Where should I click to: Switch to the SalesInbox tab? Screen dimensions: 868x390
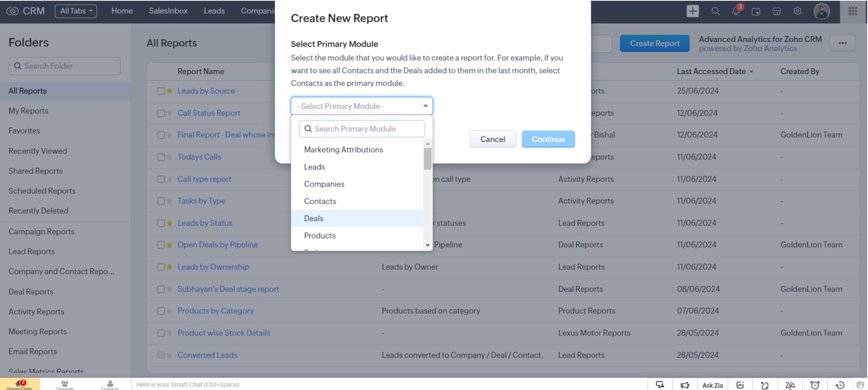click(x=168, y=11)
